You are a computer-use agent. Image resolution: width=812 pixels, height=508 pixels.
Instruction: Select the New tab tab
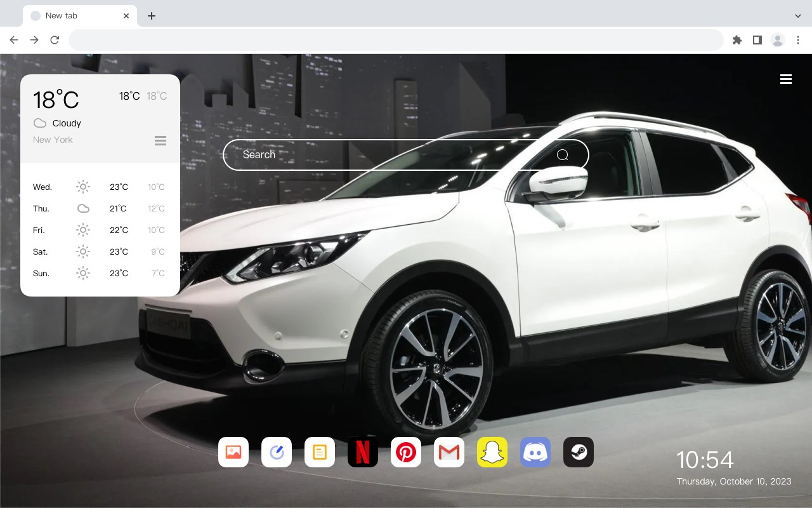[x=80, y=16]
